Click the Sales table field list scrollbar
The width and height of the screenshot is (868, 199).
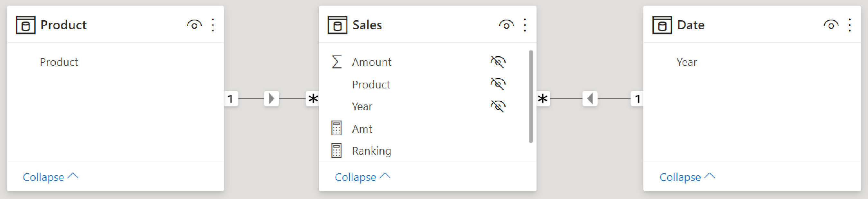click(x=531, y=97)
